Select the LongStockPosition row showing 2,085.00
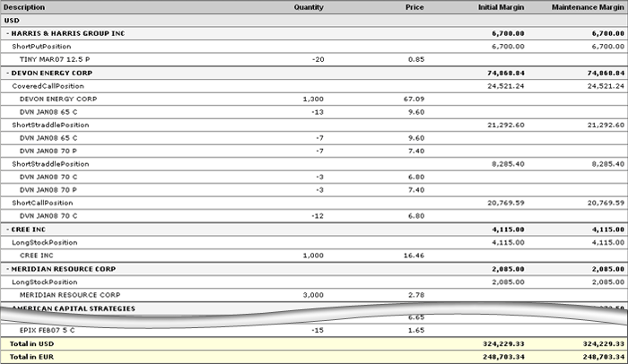628x364 pixels. (x=314, y=282)
